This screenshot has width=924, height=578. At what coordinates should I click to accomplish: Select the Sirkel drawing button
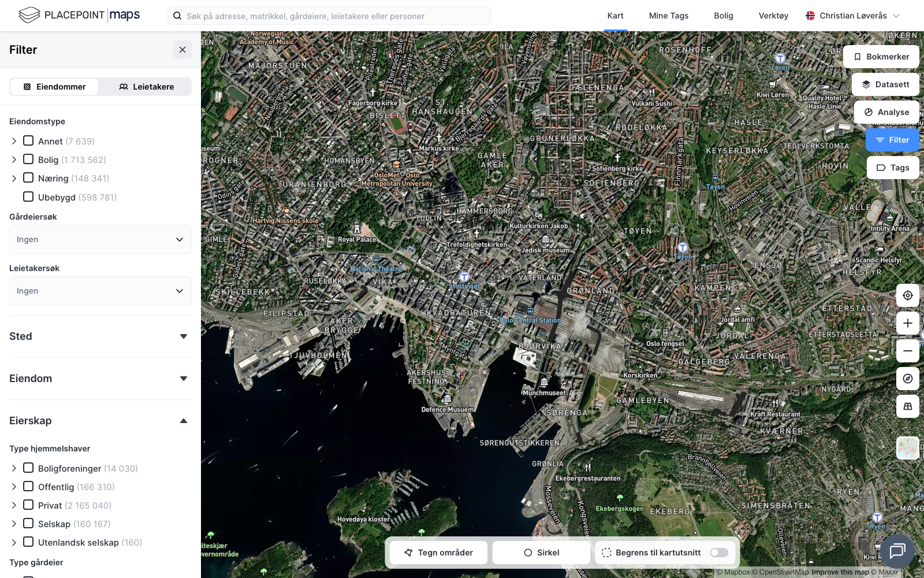(542, 553)
